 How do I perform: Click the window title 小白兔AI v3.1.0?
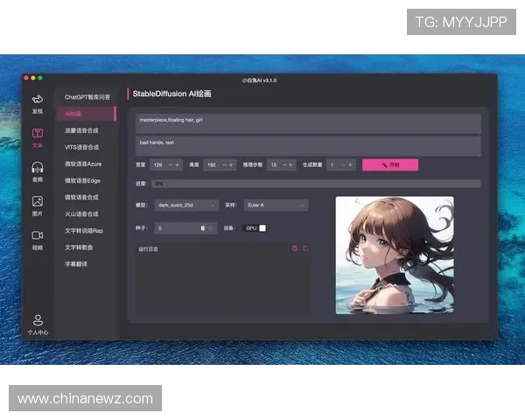pyautogui.click(x=260, y=80)
